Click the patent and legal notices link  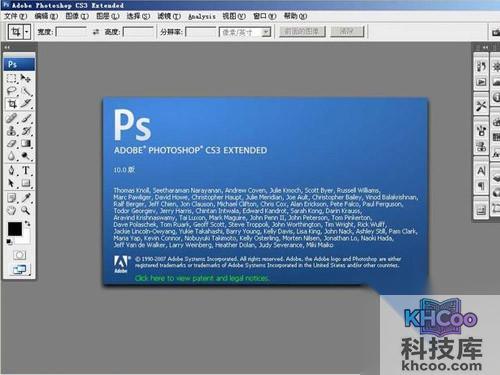point(202,278)
